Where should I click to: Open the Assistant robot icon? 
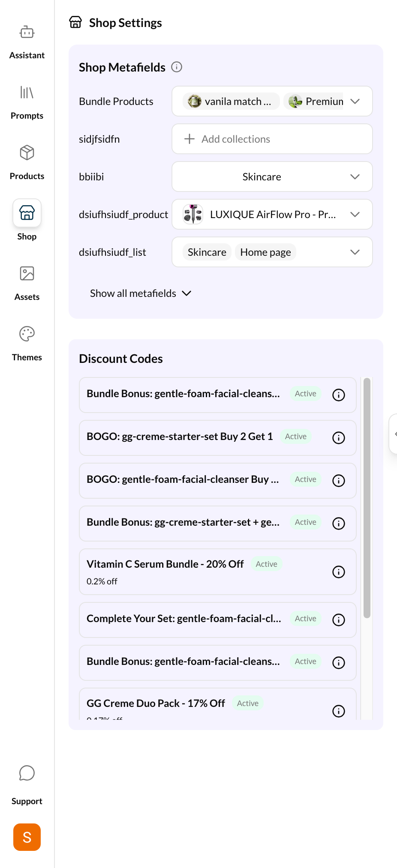(27, 32)
